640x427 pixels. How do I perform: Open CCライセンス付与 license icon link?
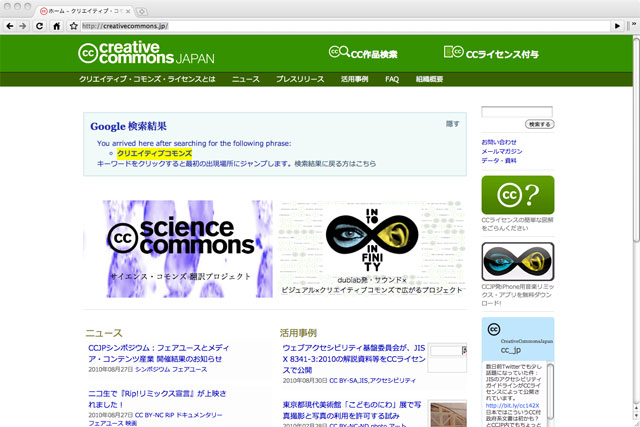(x=491, y=53)
